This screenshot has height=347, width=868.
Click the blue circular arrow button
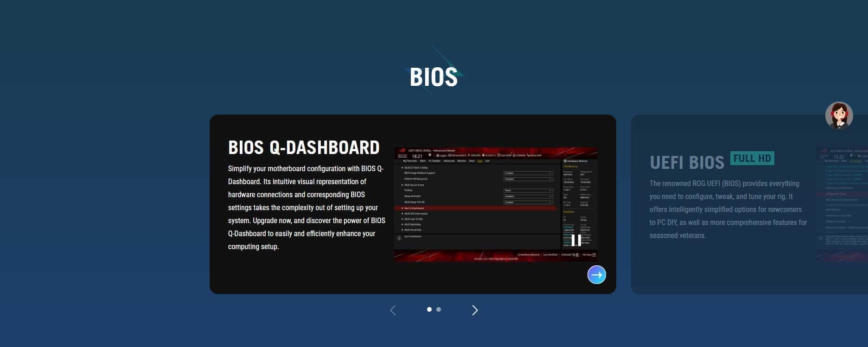click(x=596, y=275)
